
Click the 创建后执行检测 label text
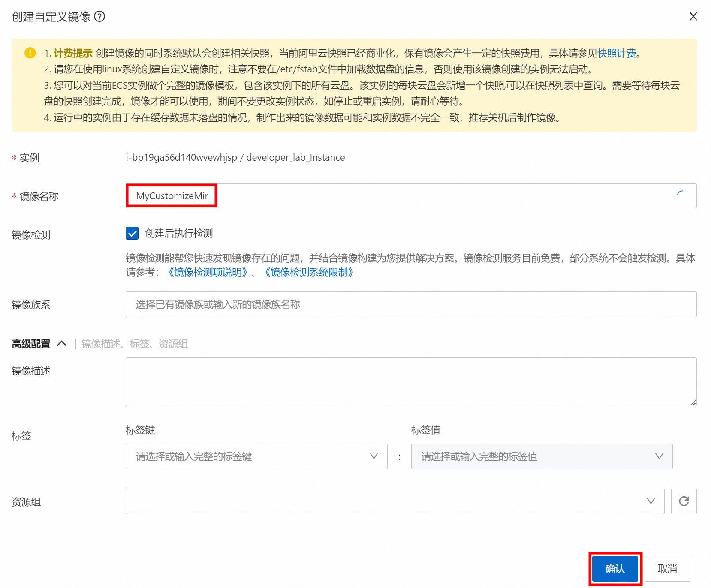179,233
